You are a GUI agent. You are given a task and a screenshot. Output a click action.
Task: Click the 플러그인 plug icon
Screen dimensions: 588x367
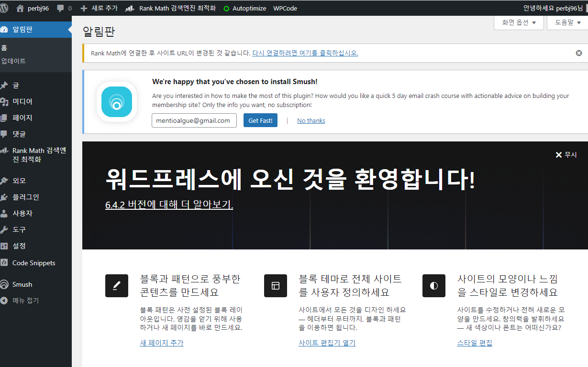[4, 197]
